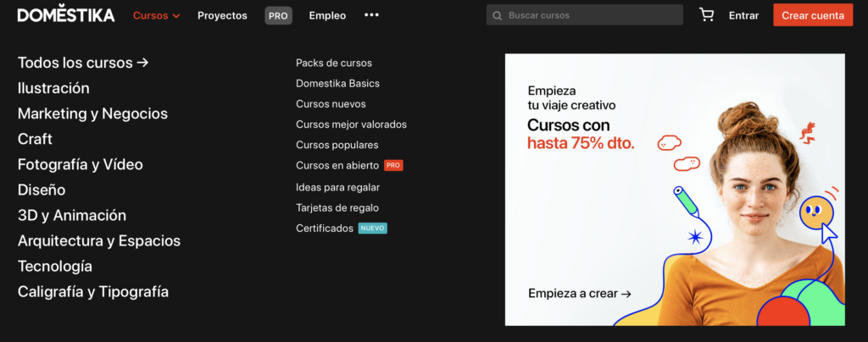The image size is (868, 342).
Task: Click the search magnifier icon
Action: pyautogui.click(x=497, y=15)
